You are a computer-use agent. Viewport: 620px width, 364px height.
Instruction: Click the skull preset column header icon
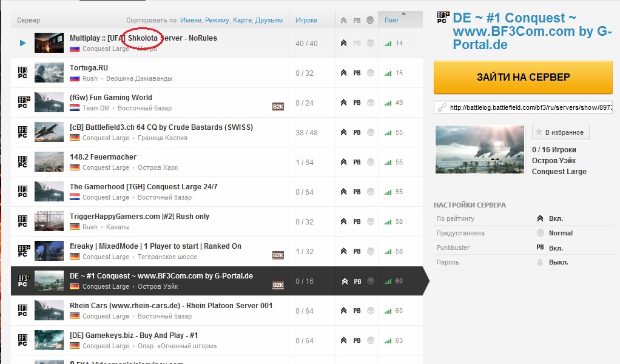tap(369, 20)
